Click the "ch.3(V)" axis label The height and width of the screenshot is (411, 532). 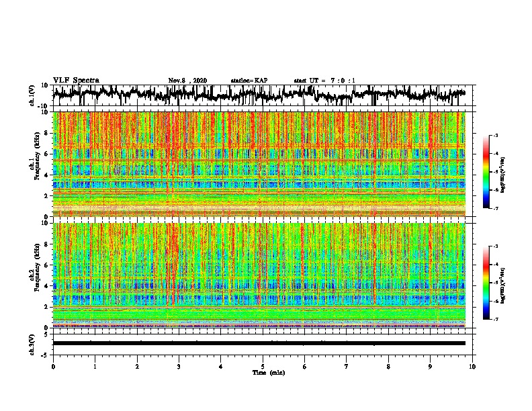(x=32, y=345)
